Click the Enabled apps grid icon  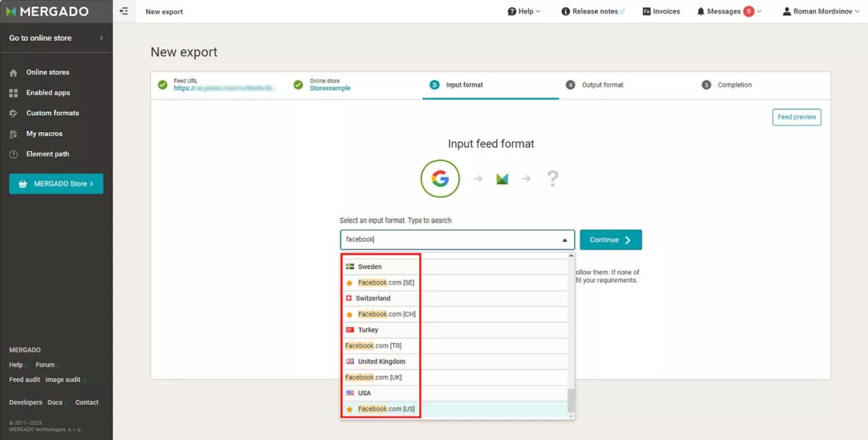(x=13, y=93)
